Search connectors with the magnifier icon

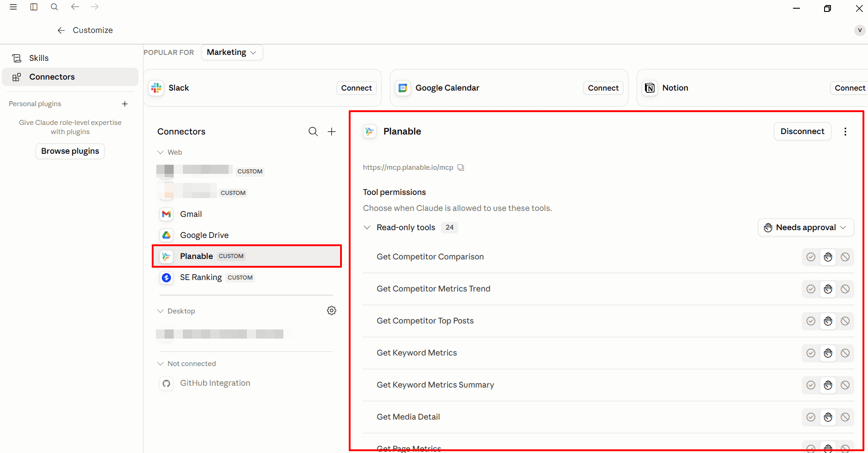(313, 132)
